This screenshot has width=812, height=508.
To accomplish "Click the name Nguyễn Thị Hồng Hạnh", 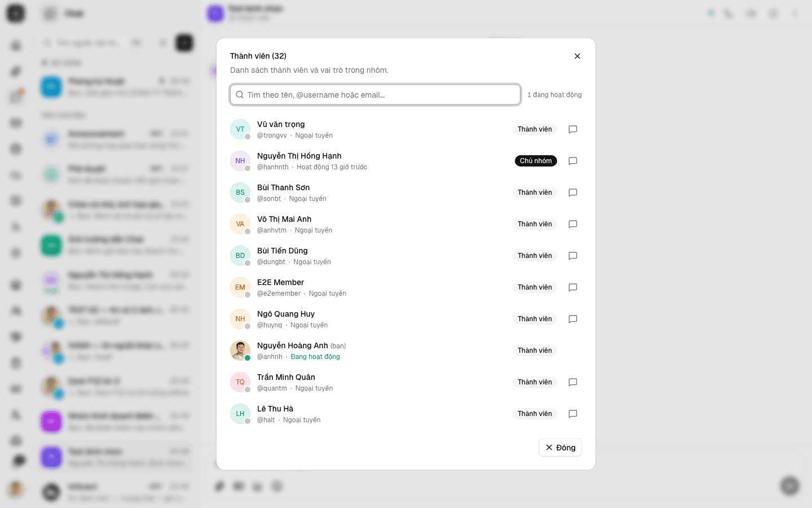I will pyautogui.click(x=299, y=156).
